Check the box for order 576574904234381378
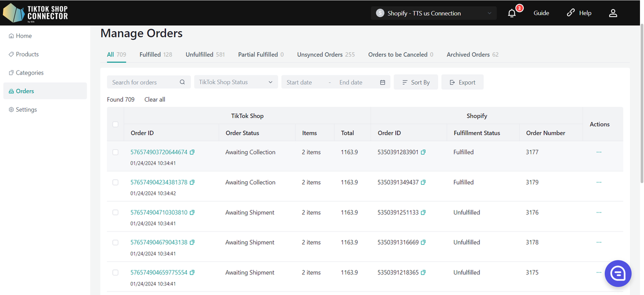Viewport: 644px width, 295px height. [115, 182]
